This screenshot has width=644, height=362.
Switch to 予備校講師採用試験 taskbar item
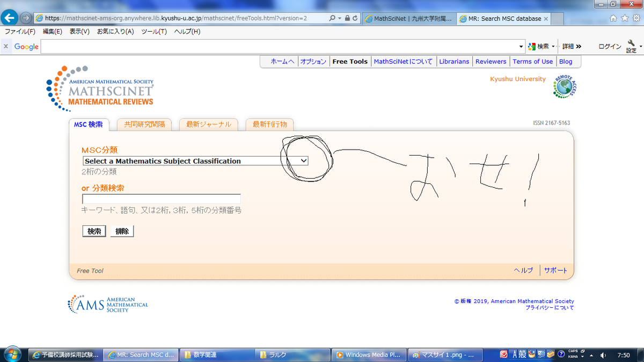[65, 354]
